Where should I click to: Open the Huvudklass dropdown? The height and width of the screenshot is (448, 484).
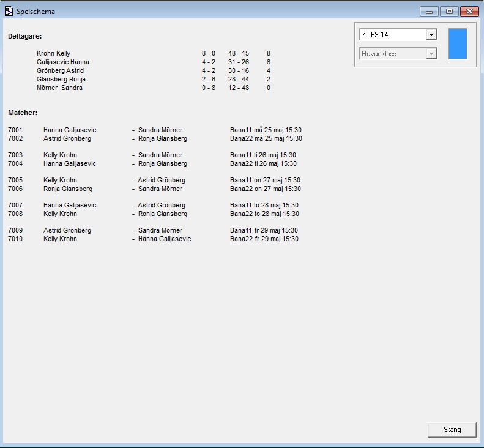431,54
